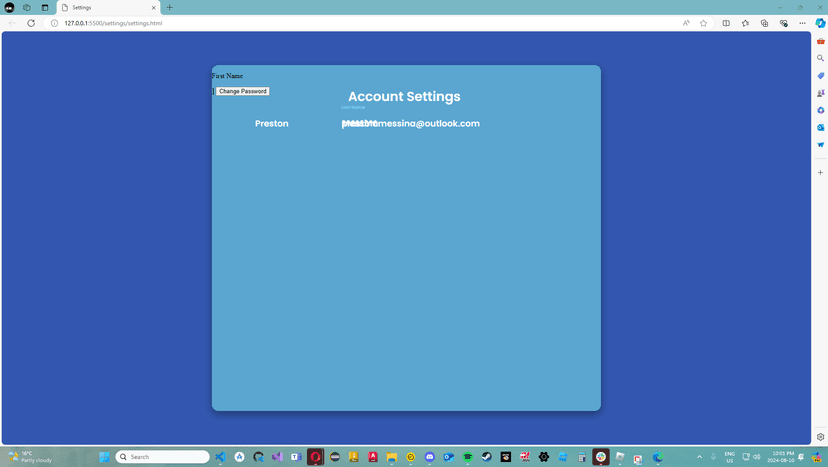828x467 pixels.
Task: Open Steam from the taskbar
Action: point(487,457)
